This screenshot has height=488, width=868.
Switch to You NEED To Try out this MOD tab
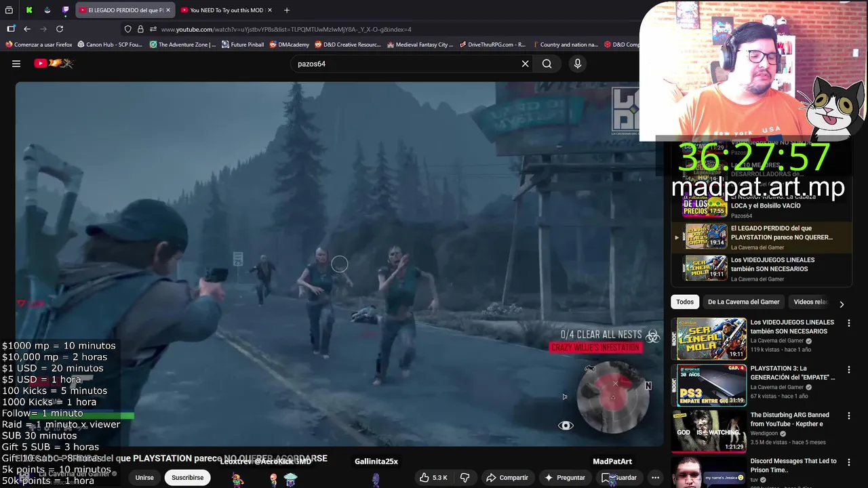pyautogui.click(x=226, y=10)
